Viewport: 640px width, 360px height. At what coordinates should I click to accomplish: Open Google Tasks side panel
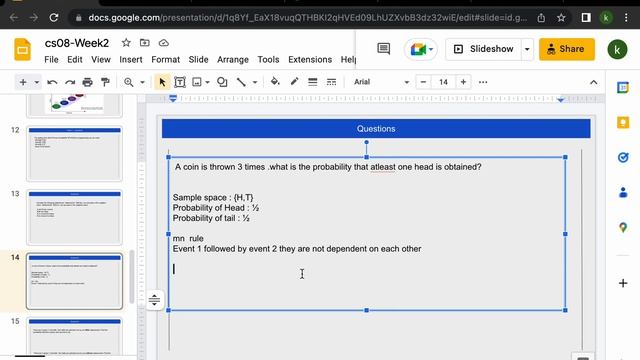[623, 157]
